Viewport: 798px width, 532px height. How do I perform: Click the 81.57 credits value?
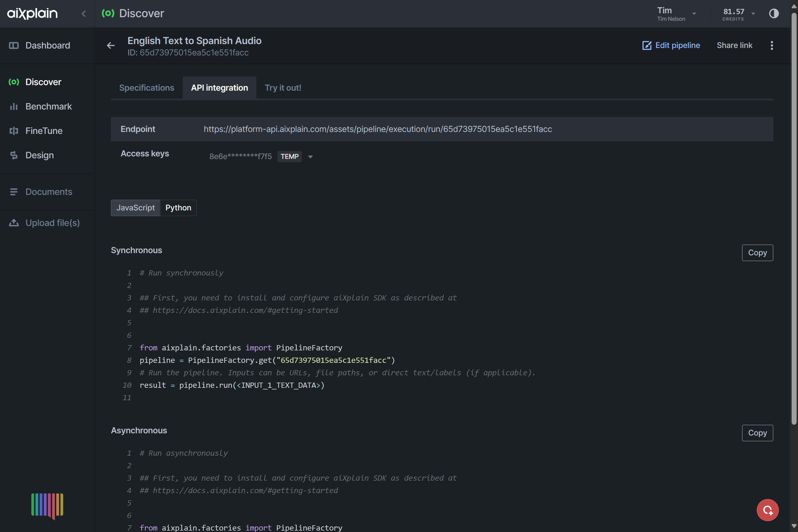click(734, 12)
